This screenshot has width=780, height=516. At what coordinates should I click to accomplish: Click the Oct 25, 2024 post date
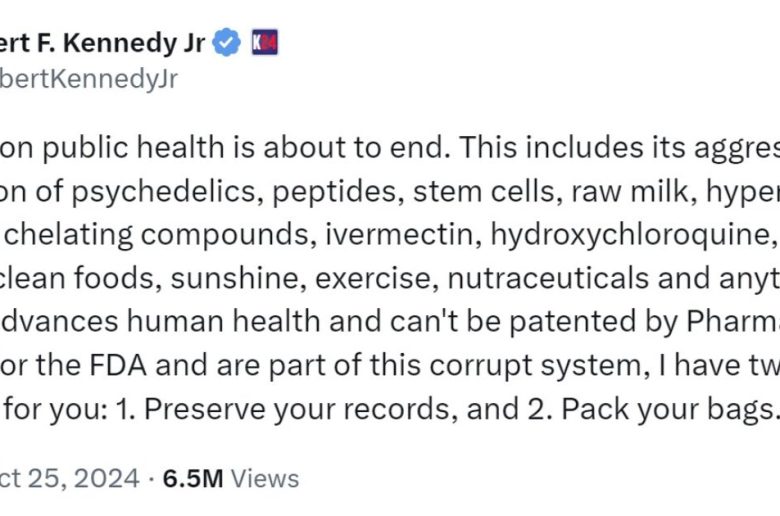point(70,478)
